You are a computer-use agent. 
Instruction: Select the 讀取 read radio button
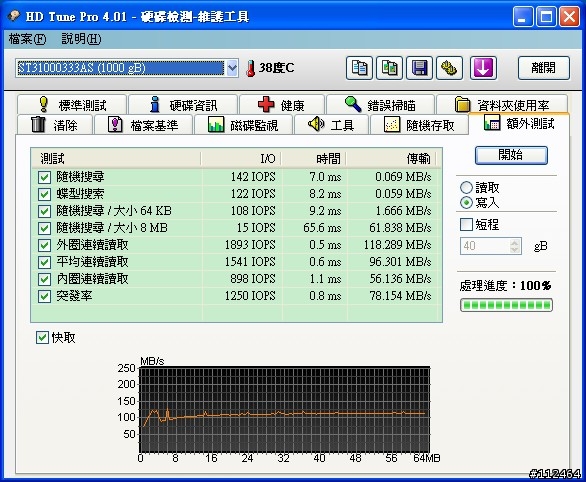tap(466, 188)
